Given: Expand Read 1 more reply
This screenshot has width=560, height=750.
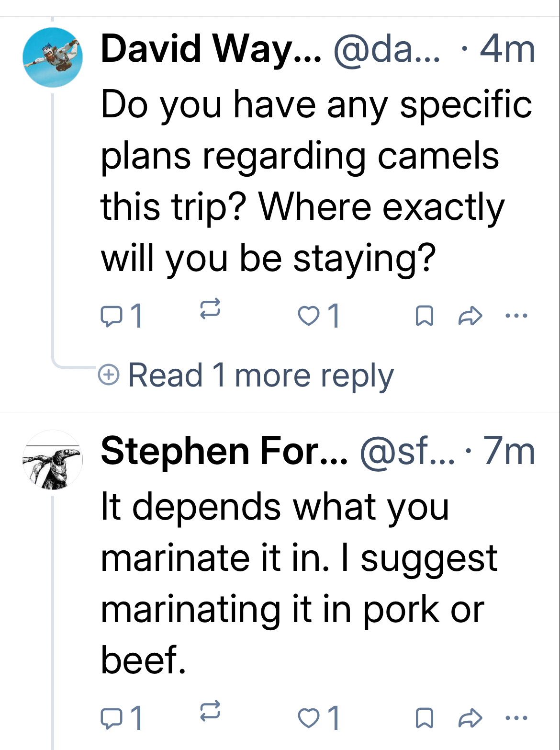Looking at the screenshot, I should [x=261, y=375].
